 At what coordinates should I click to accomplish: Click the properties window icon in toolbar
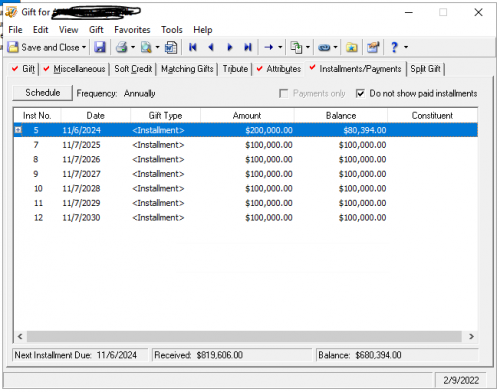[373, 47]
